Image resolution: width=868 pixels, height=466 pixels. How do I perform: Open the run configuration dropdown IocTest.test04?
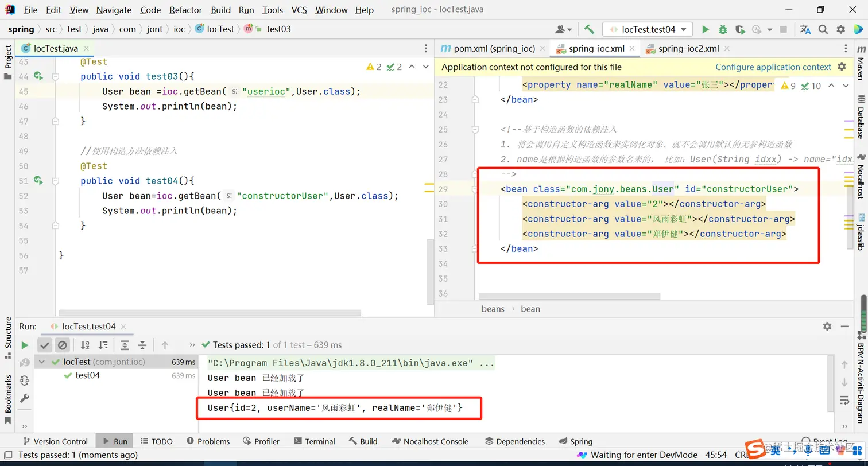pyautogui.click(x=648, y=29)
